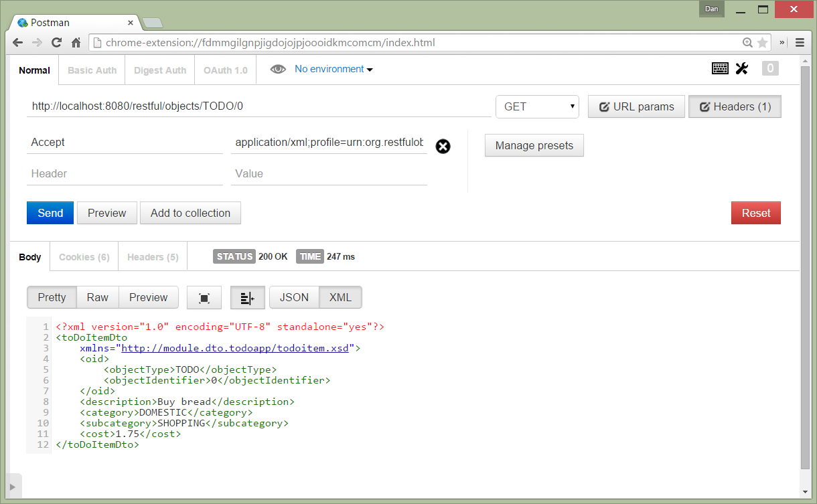The width and height of the screenshot is (817, 504).
Task: Toggle the preview eye icon beside environment
Action: (277, 68)
